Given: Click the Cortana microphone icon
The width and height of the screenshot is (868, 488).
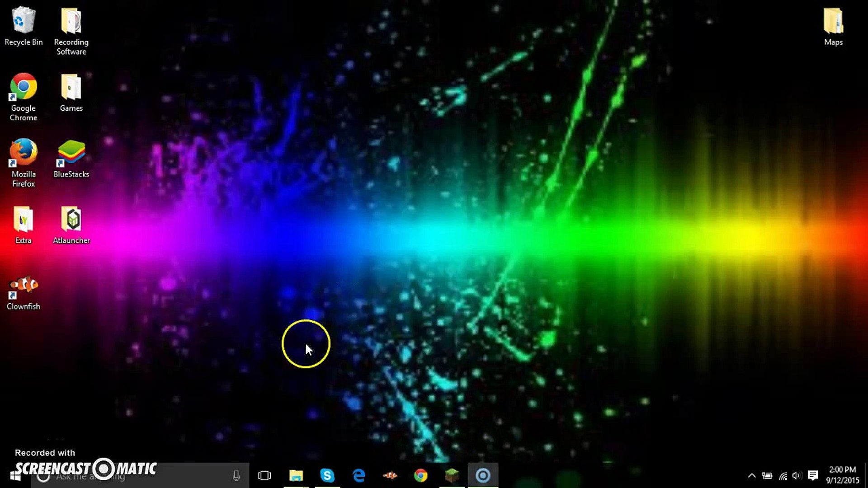Looking at the screenshot, I should point(236,475).
